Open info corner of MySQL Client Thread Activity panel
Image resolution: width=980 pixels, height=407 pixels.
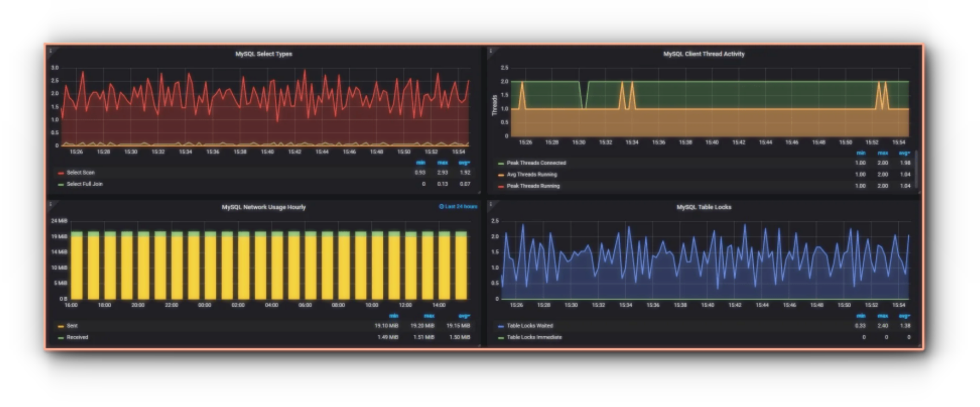(x=491, y=51)
